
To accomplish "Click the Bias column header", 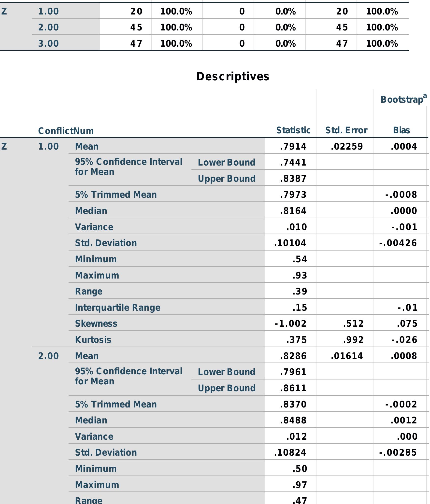I will point(401,130).
